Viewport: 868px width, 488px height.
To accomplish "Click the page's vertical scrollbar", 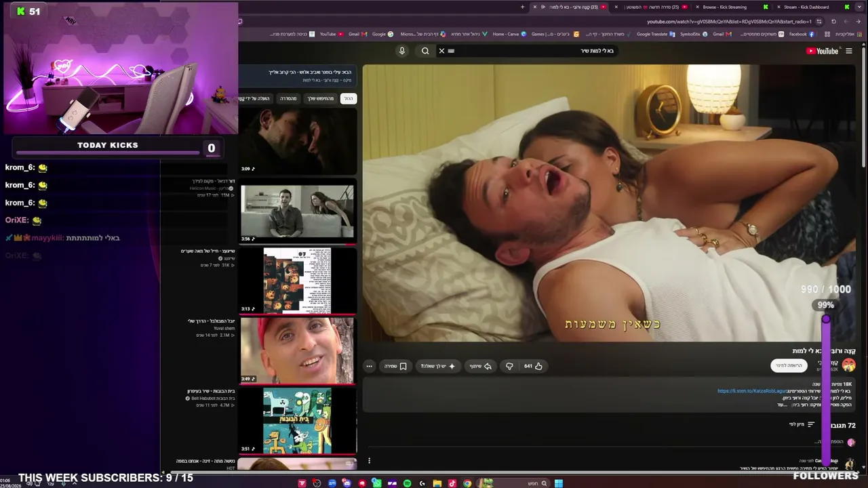I will point(863,108).
